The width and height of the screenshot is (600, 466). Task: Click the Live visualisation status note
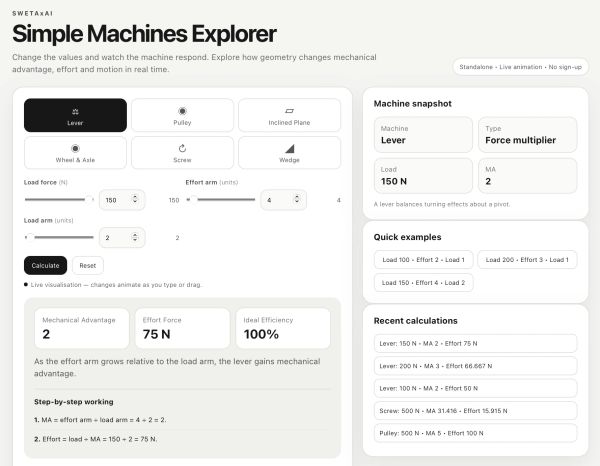coord(114,285)
